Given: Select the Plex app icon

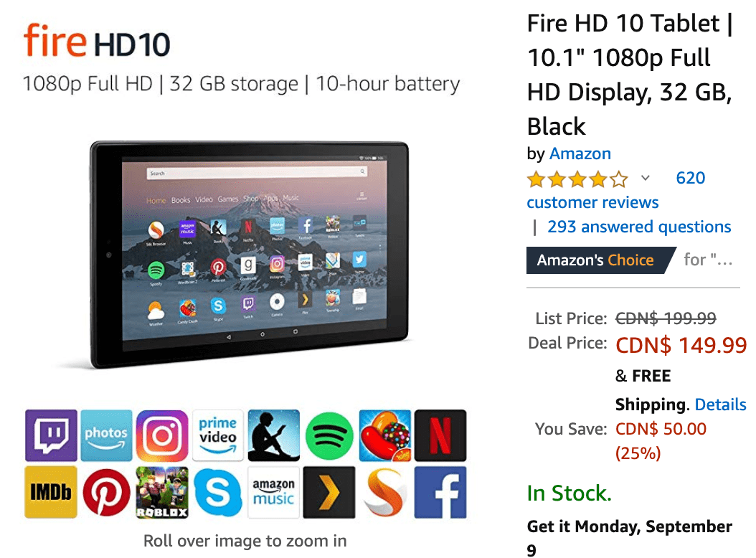Looking at the screenshot, I should coord(329,492).
